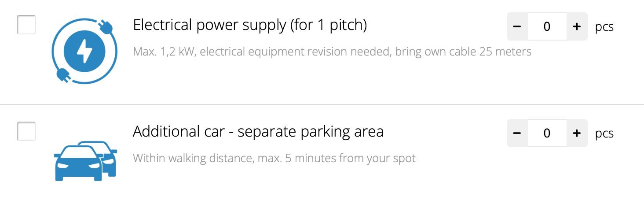Select the Additional car parking area title
This screenshot has width=644, height=208.
click(258, 131)
